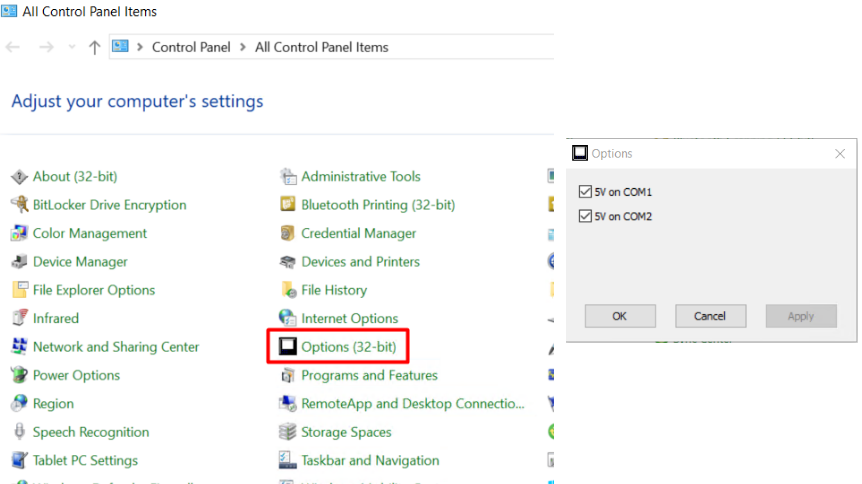Viewport: 862px width, 484px height.
Task: Close the Options dialog window
Action: 840,154
